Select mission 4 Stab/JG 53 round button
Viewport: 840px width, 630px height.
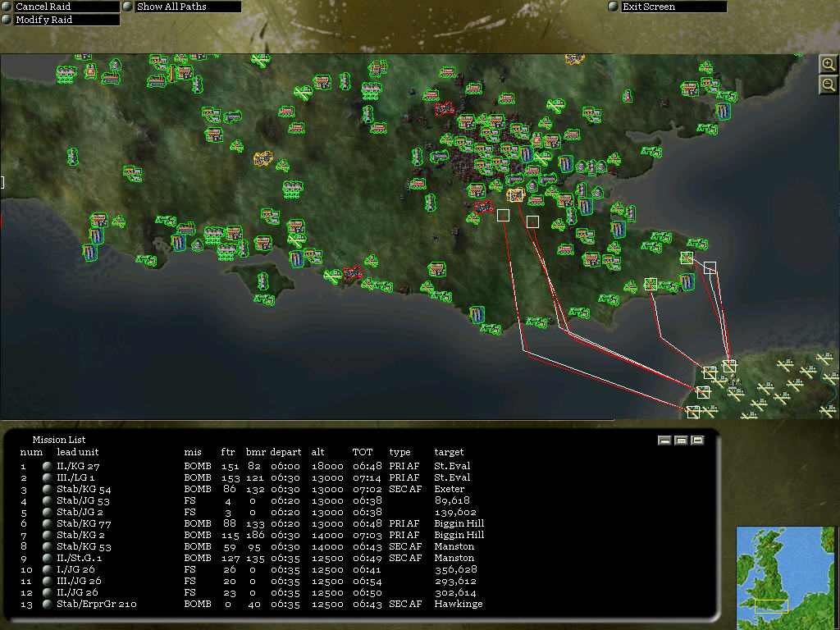tap(47, 500)
